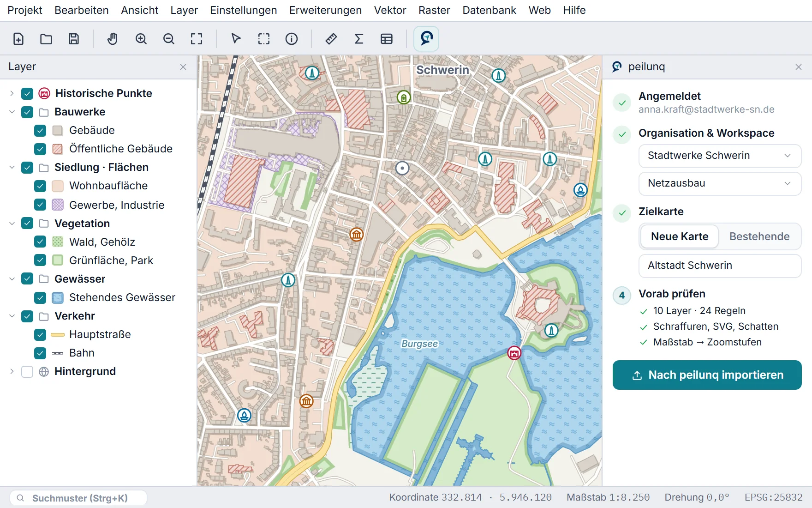Toggle the Gebäude layer checkbox
Screen dimensions: 812x508
(40, 131)
